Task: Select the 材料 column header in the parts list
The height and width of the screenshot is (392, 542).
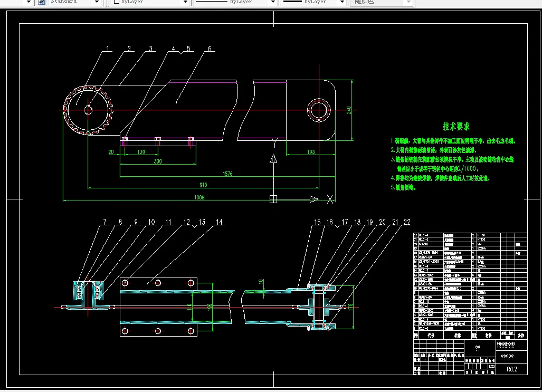Action: pos(488,336)
